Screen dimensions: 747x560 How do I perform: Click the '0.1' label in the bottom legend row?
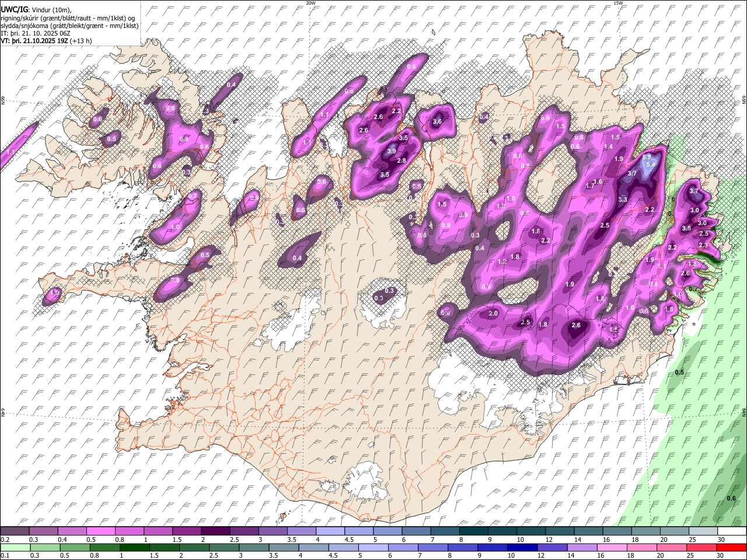pyautogui.click(x=5, y=555)
